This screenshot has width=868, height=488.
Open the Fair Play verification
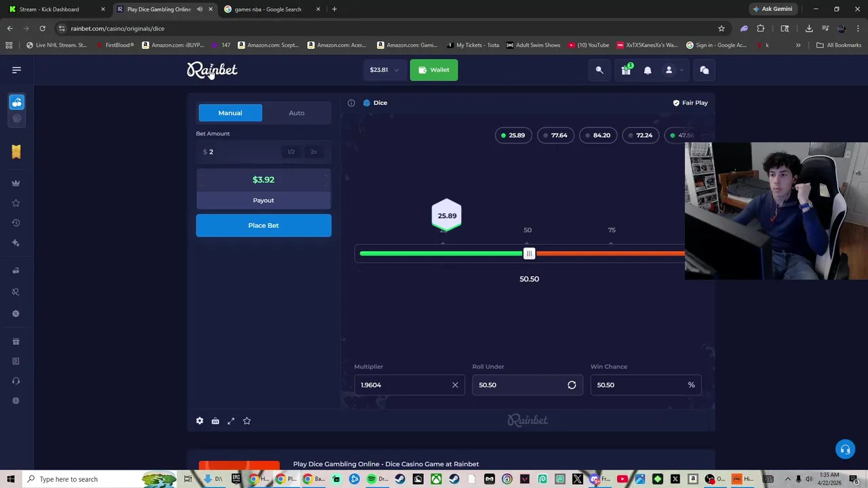click(x=690, y=103)
